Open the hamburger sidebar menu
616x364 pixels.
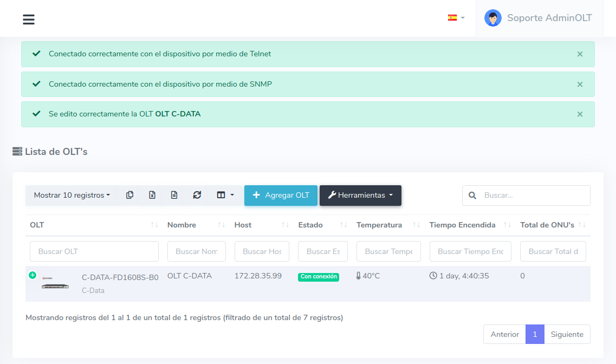pyautogui.click(x=29, y=19)
